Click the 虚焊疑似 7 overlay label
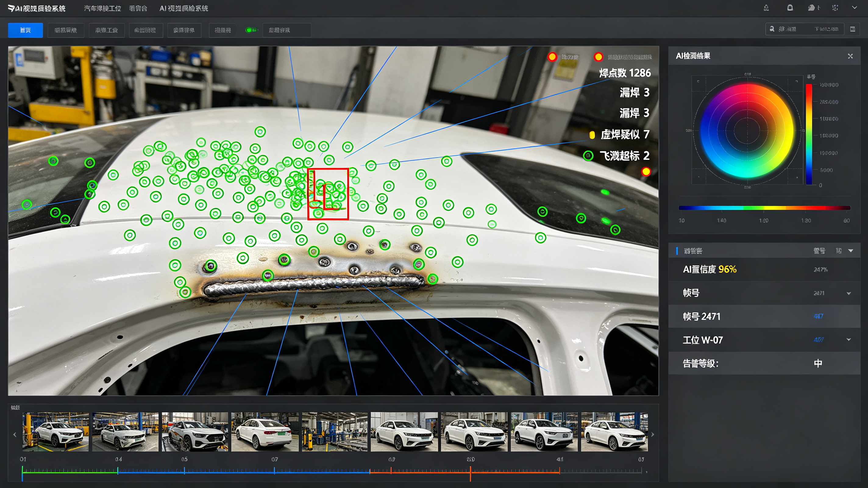 625,135
